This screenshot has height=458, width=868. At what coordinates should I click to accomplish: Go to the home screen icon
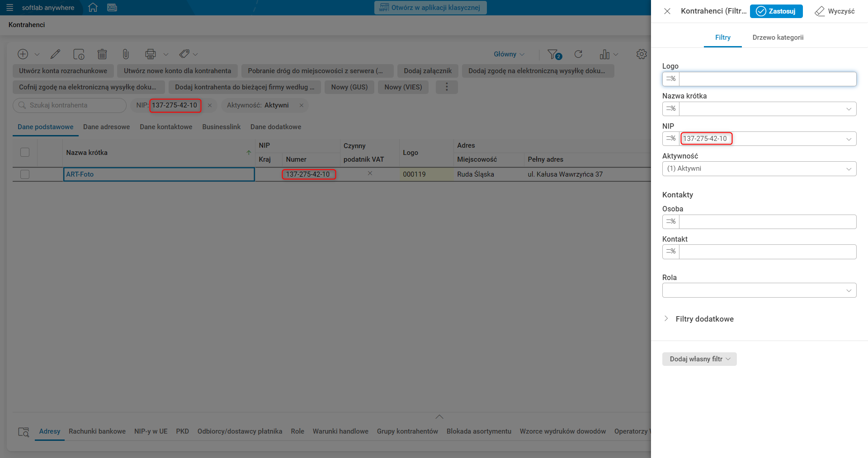(93, 8)
